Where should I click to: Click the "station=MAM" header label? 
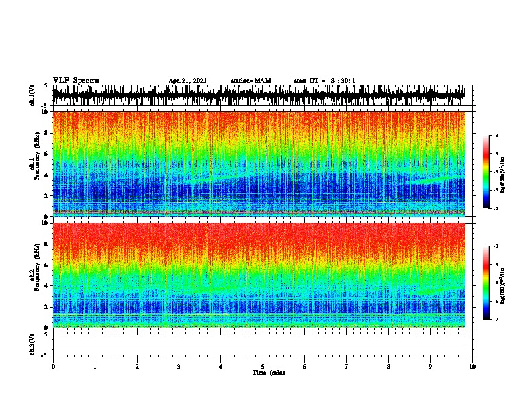pos(251,81)
